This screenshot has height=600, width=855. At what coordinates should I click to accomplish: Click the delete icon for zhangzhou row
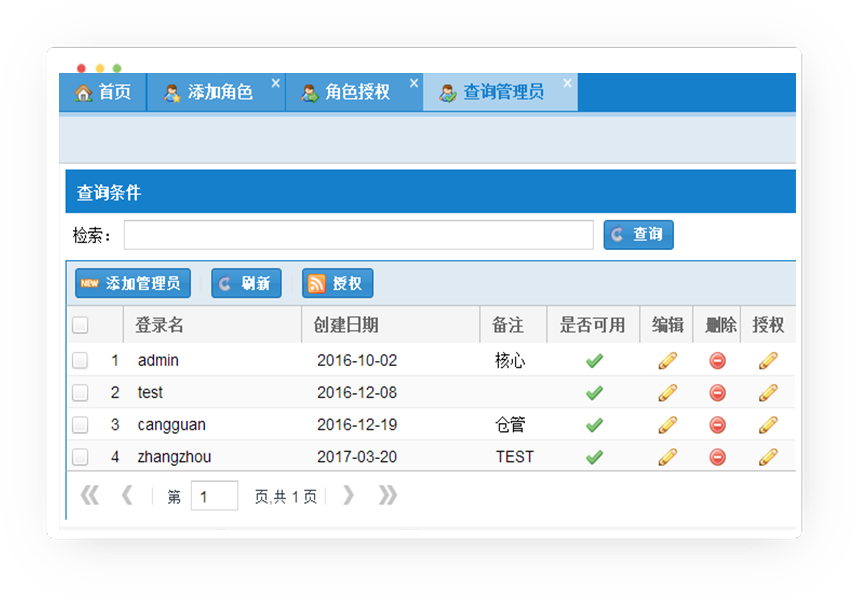(717, 457)
